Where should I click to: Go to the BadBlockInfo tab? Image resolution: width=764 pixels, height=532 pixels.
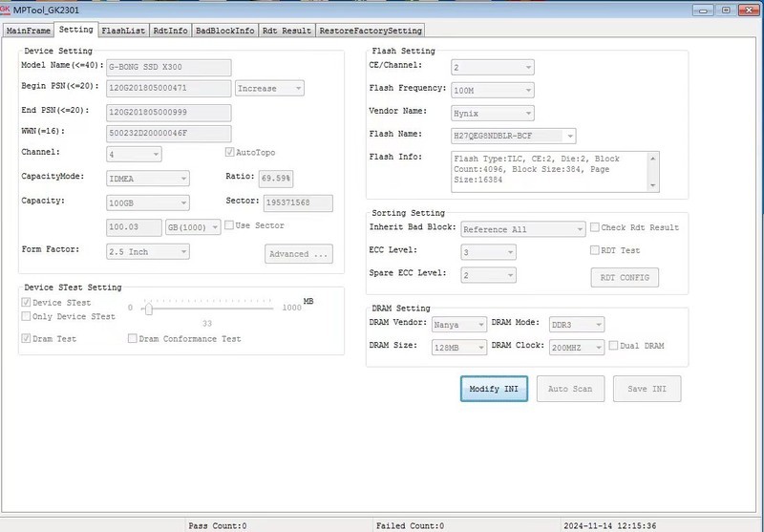pos(225,31)
